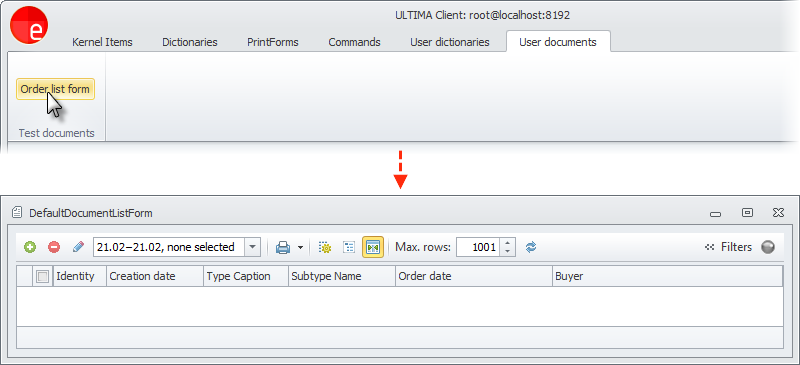Image resolution: width=800 pixels, height=365 pixels.
Task: Open the PrintForms ribbon tab
Action: click(272, 42)
